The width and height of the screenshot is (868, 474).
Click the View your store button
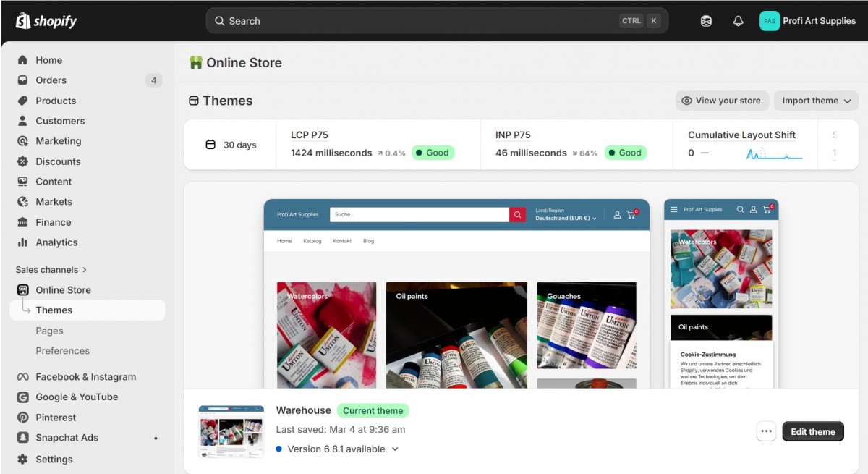pyautogui.click(x=721, y=101)
